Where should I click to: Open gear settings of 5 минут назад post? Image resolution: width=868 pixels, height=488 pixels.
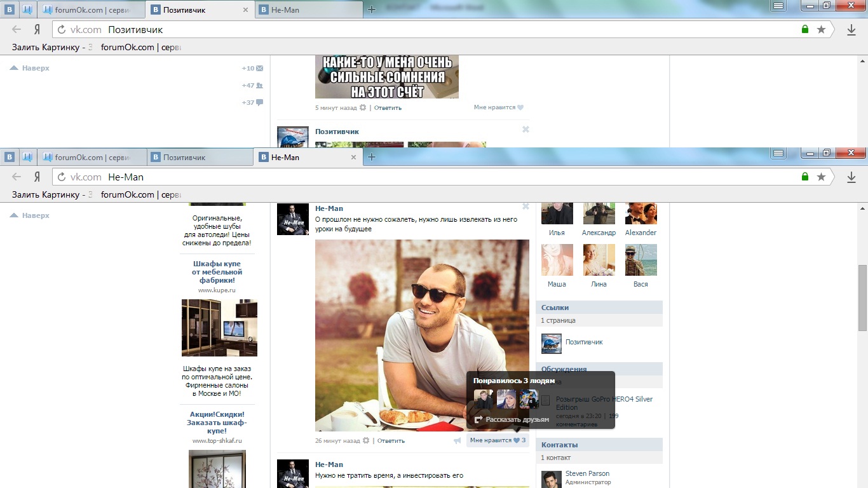point(363,107)
